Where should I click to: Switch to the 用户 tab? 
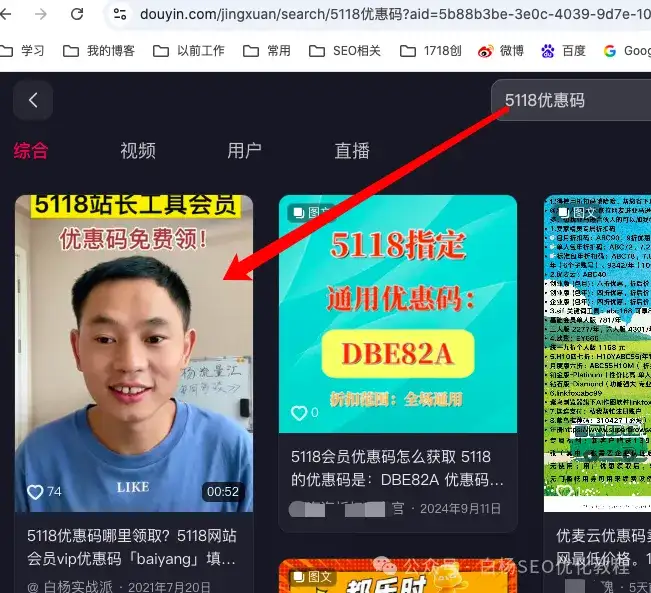pos(245,150)
